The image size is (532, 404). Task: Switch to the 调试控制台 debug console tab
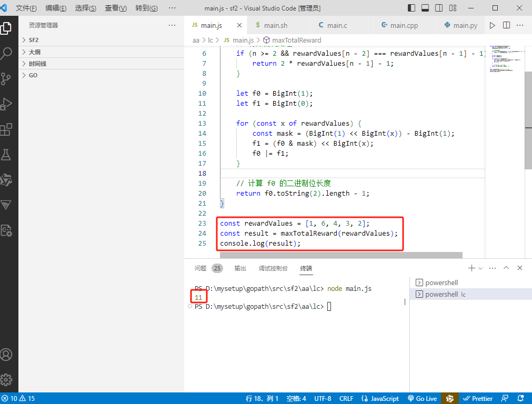(273, 268)
